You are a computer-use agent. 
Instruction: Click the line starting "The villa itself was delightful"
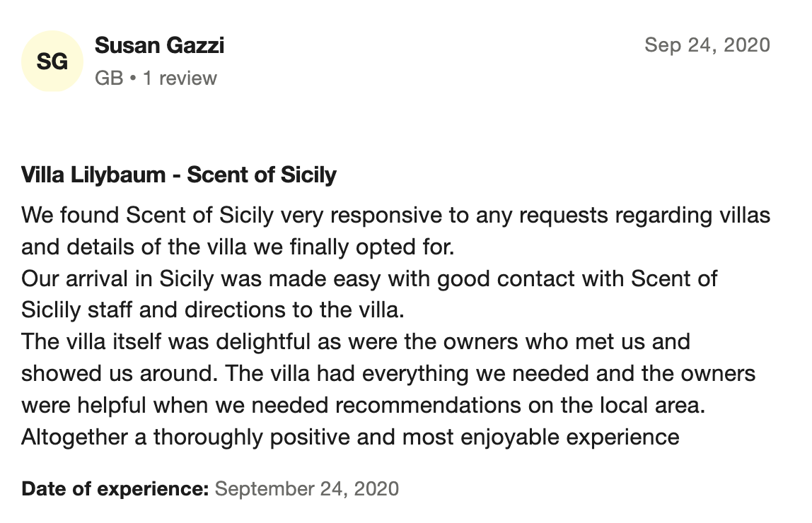(x=355, y=342)
